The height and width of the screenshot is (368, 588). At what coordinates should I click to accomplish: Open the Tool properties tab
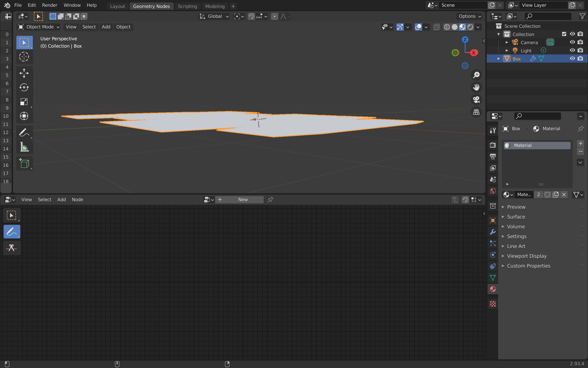click(493, 130)
